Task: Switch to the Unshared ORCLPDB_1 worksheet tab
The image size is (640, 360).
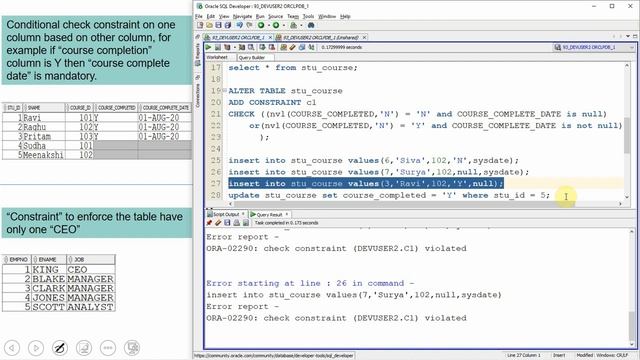Action: [x=321, y=37]
